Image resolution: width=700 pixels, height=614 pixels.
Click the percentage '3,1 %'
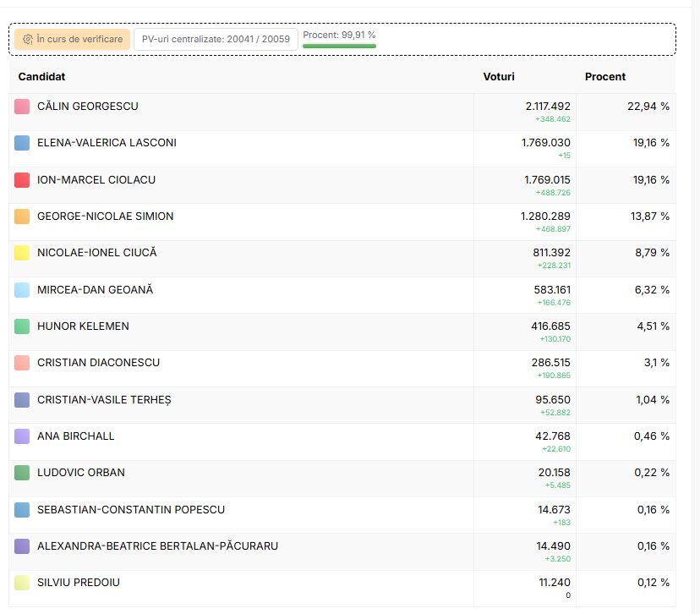(657, 362)
